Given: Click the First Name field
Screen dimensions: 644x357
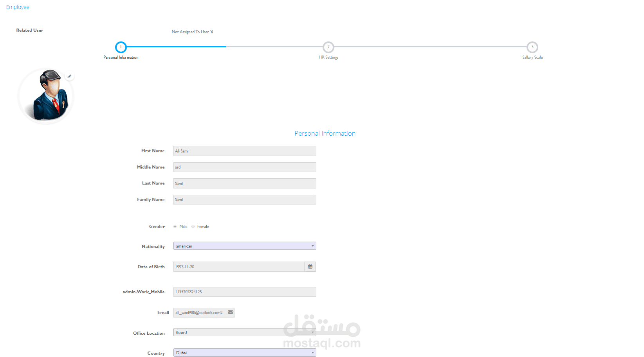Looking at the screenshot, I should (245, 151).
